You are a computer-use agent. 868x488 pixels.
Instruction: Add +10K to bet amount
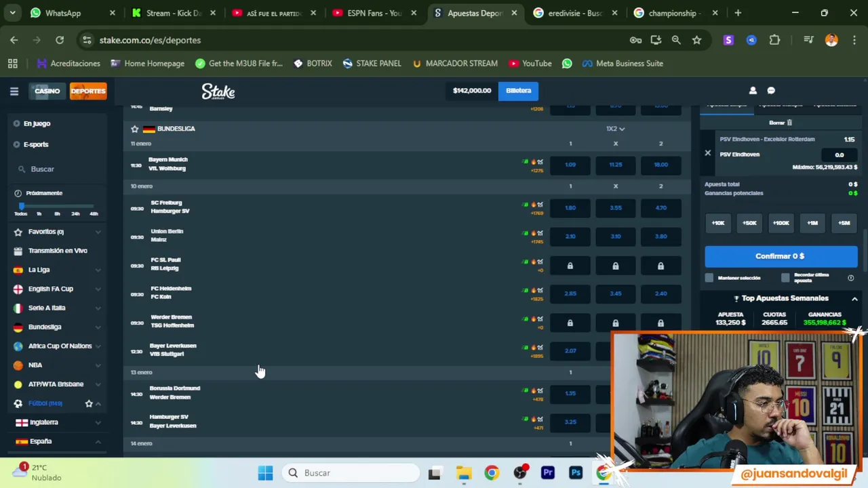click(718, 223)
